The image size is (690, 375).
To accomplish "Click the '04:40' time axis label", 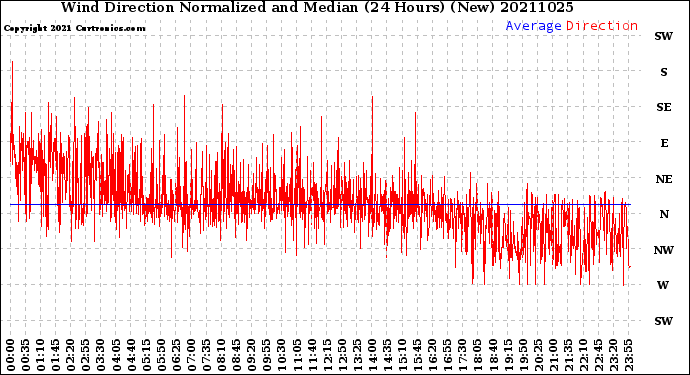I will pos(131,355).
